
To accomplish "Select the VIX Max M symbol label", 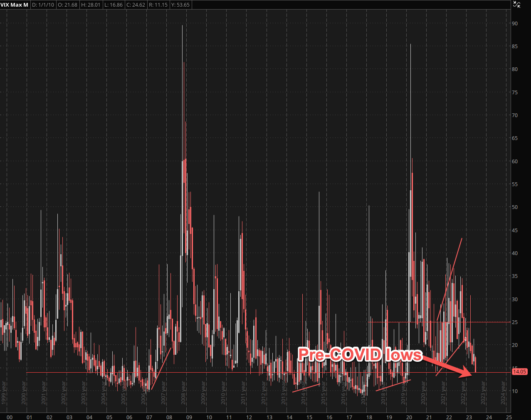I will (x=15, y=5).
